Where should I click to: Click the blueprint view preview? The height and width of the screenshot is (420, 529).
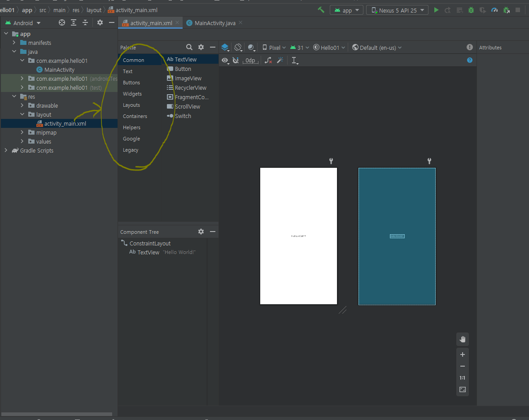397,236
